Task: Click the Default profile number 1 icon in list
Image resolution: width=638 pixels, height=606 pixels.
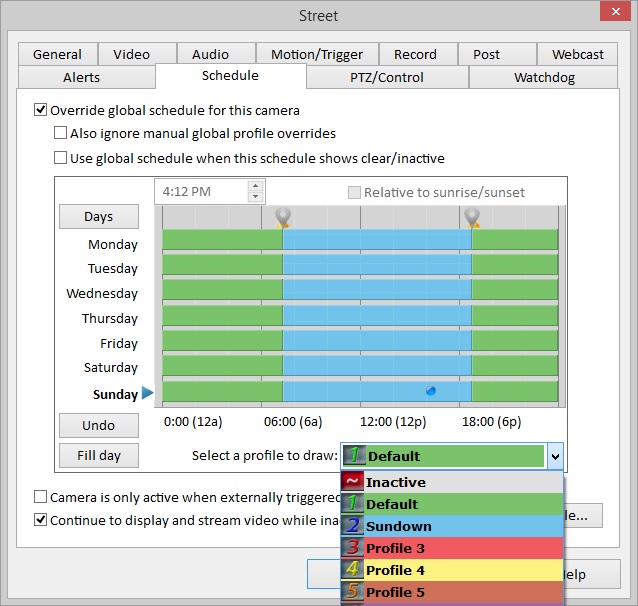Action: (x=352, y=504)
